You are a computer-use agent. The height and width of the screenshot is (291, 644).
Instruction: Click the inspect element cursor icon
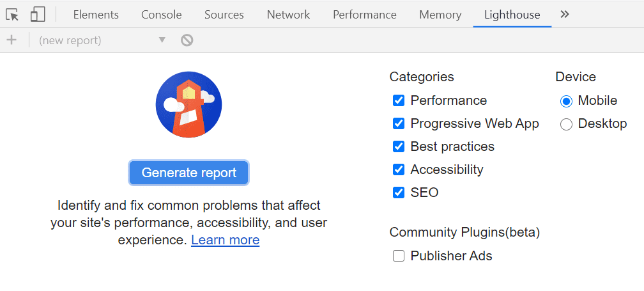pos(12,14)
